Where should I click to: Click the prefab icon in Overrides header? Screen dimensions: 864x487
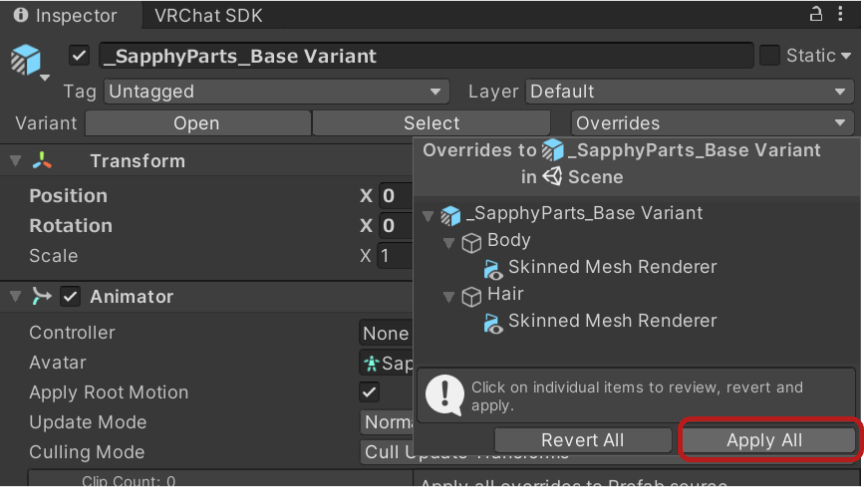tap(553, 150)
